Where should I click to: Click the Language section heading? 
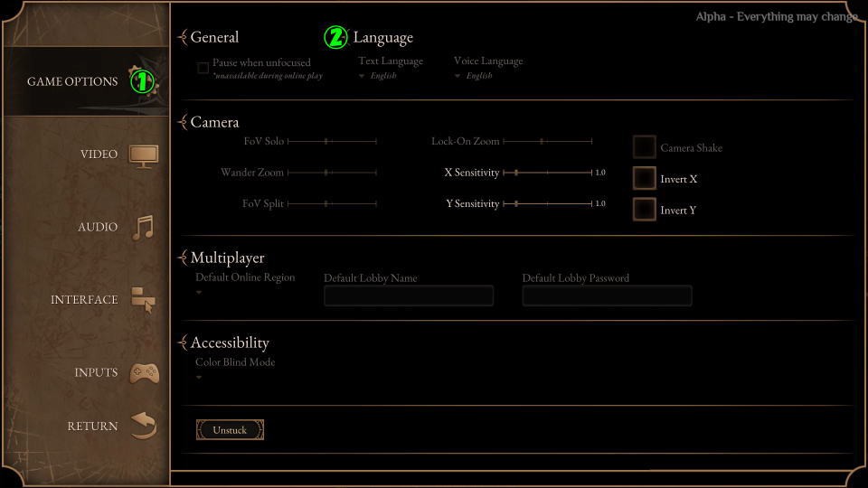383,38
